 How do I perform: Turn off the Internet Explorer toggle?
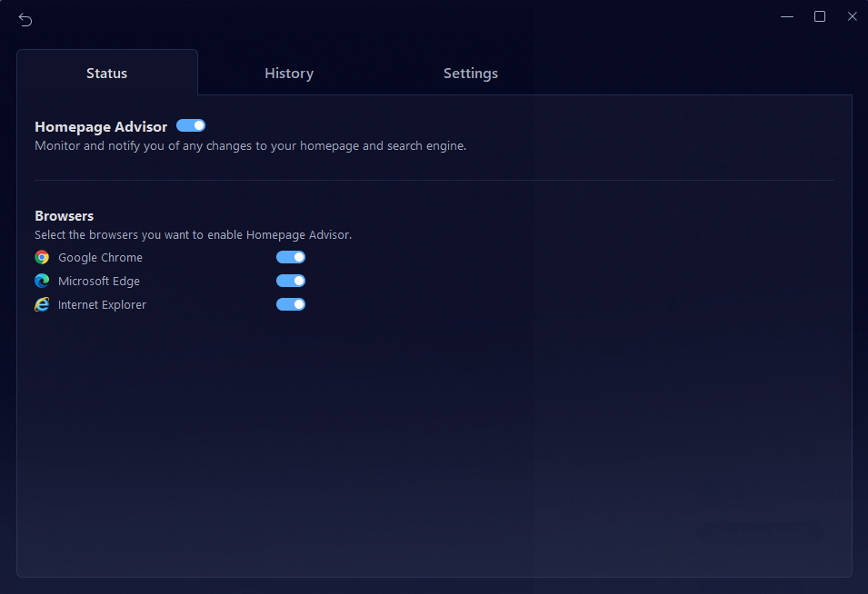pyautogui.click(x=290, y=304)
